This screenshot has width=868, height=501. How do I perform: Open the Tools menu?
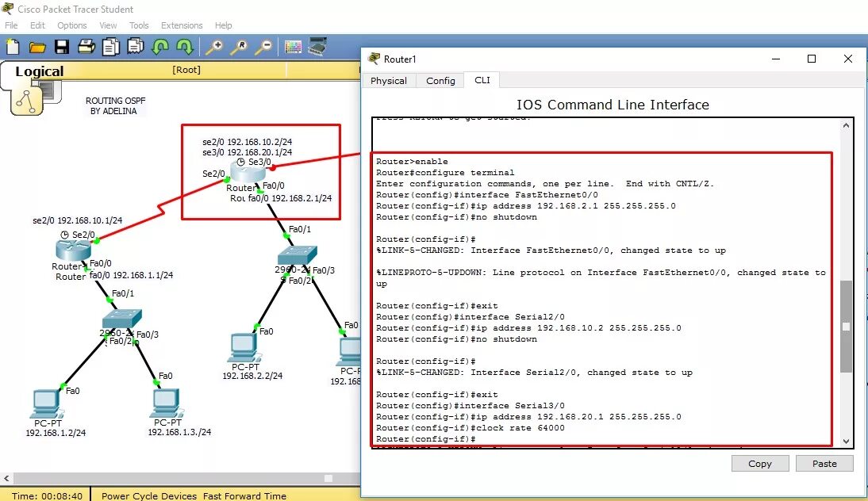tap(139, 25)
